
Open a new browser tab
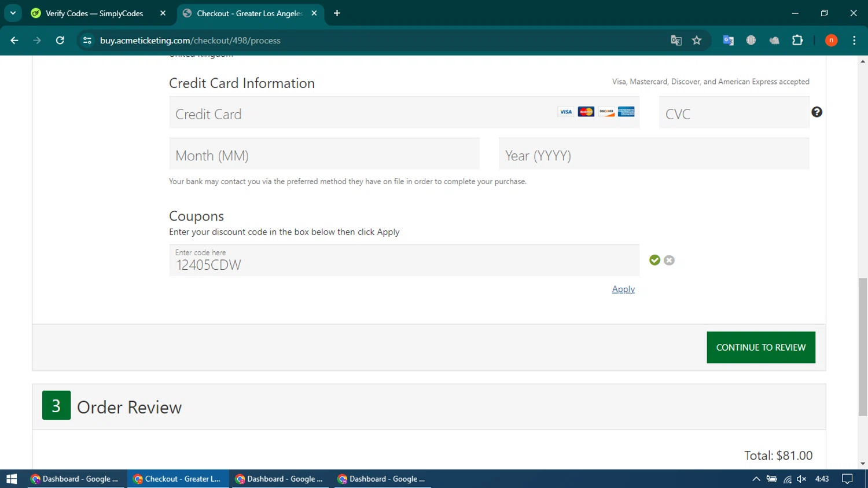click(x=337, y=13)
